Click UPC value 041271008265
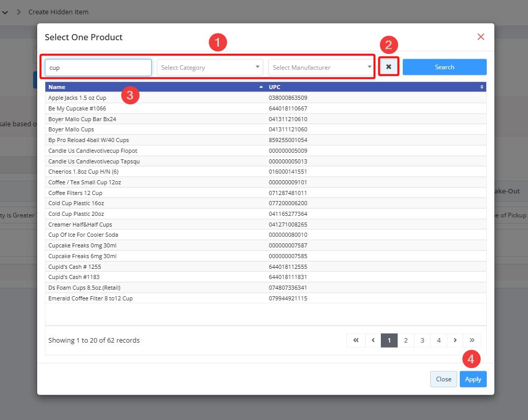Viewport: 528px width, 420px height. pos(288,225)
